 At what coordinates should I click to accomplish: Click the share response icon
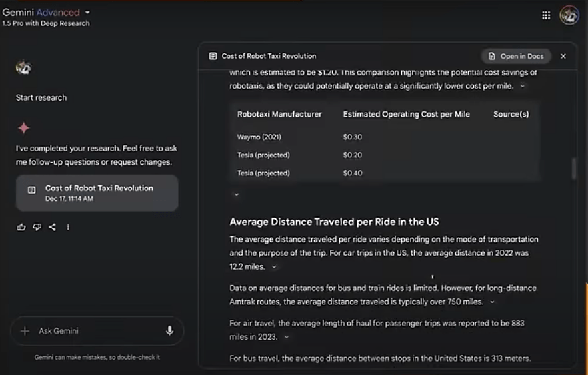[52, 227]
